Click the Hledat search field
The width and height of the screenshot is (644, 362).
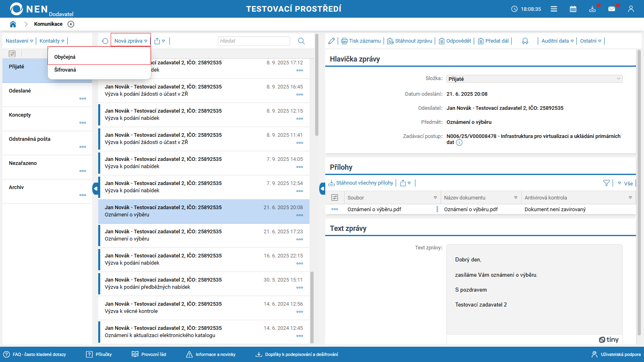click(254, 41)
